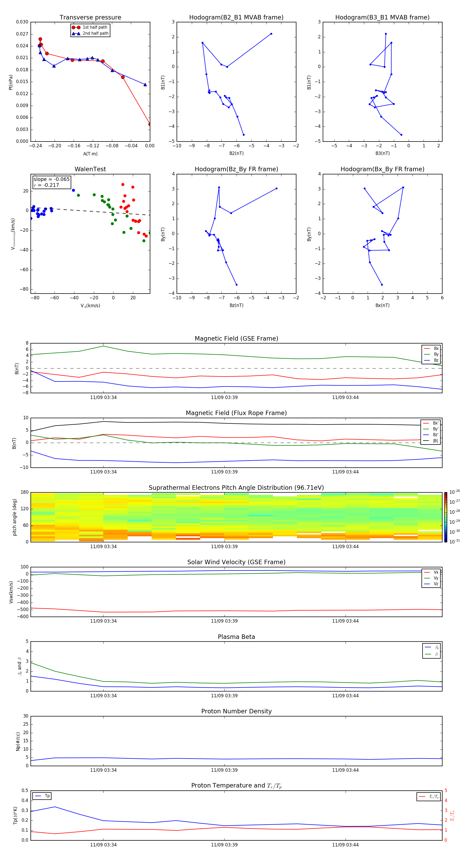Screen dimensions: 473x868
Task: Click '11/09 03:44' tick under Plasma Beta plot
Action: click(345, 696)
